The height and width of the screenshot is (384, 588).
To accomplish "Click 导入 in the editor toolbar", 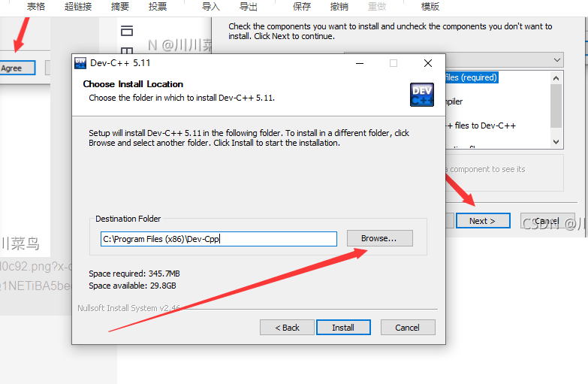I will 211,6.
